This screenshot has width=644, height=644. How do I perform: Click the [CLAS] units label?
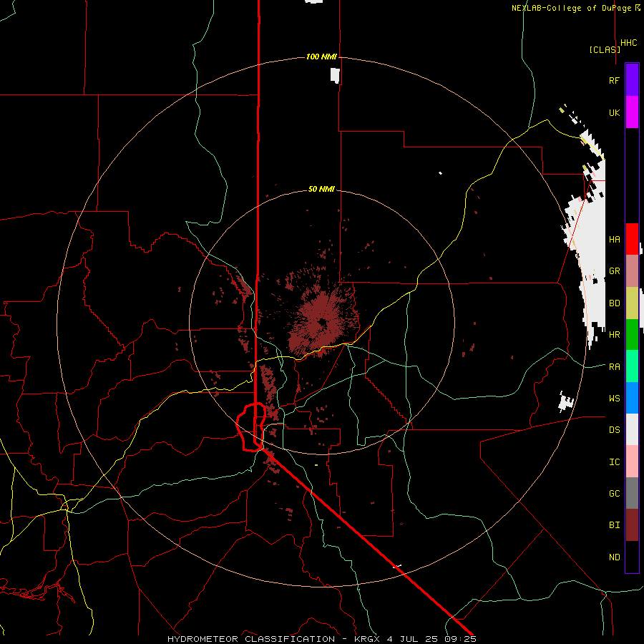coord(605,49)
